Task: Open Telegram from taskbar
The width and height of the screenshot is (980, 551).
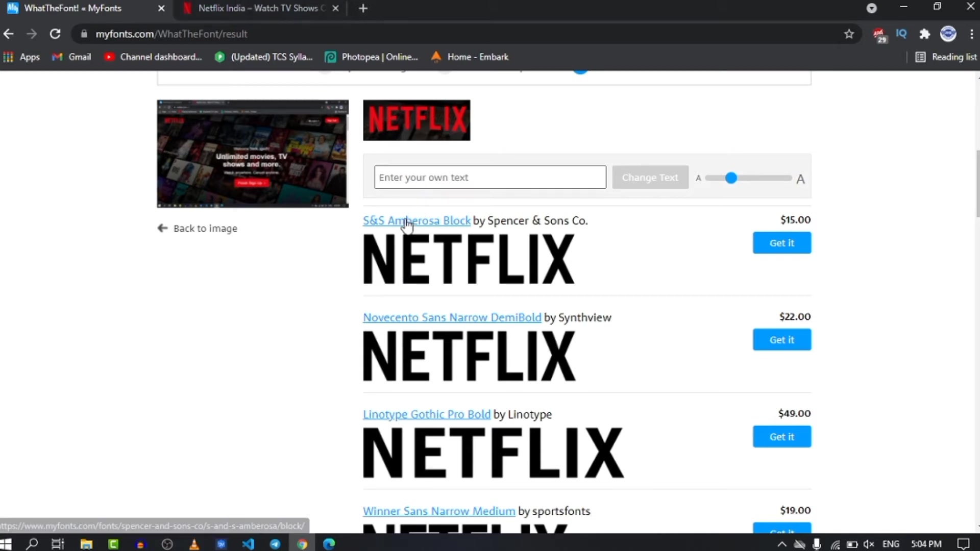Action: tap(275, 544)
